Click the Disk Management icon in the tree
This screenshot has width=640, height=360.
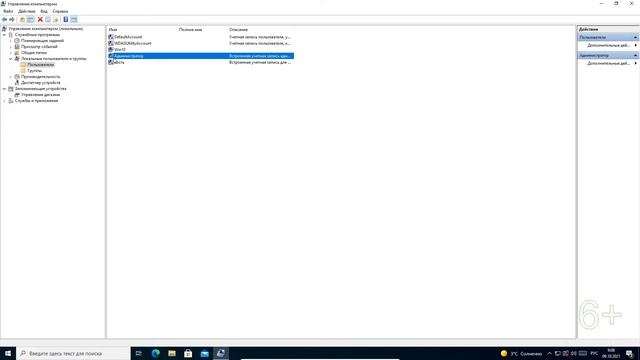click(17, 95)
